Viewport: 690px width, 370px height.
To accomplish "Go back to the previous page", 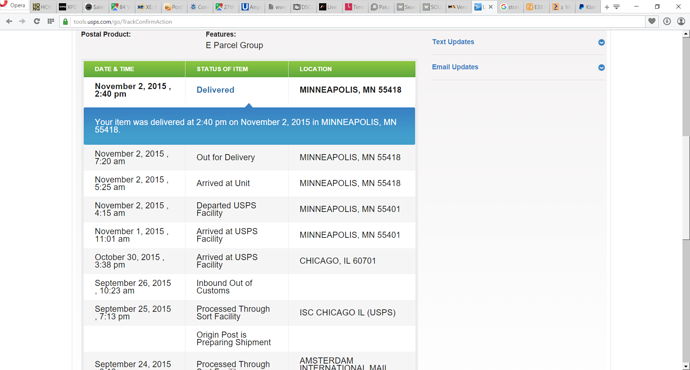I will pos(9,21).
